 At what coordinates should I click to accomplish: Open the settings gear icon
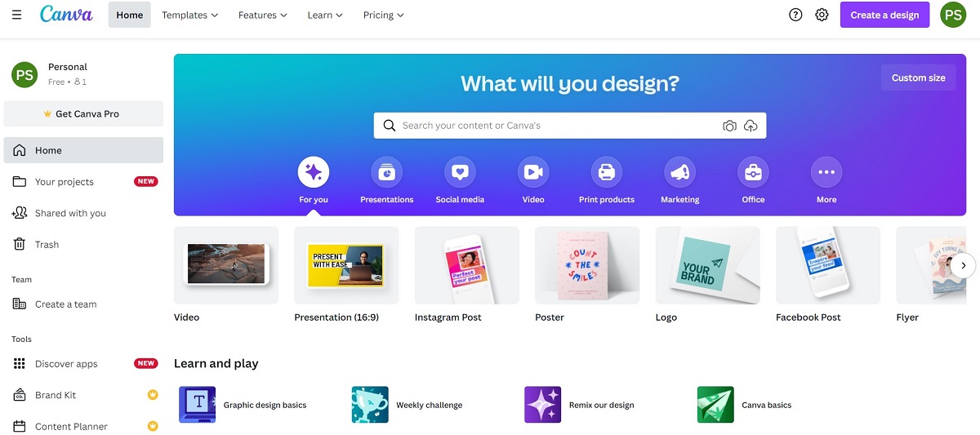click(822, 15)
